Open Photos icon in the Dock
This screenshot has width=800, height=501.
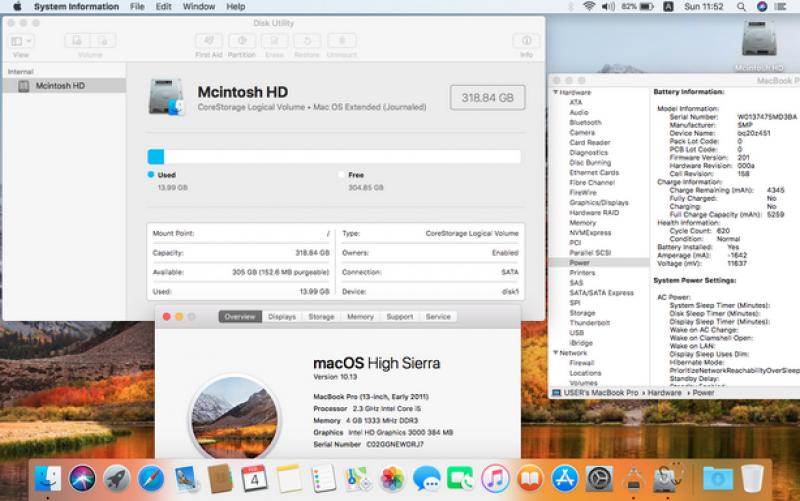coord(392,479)
